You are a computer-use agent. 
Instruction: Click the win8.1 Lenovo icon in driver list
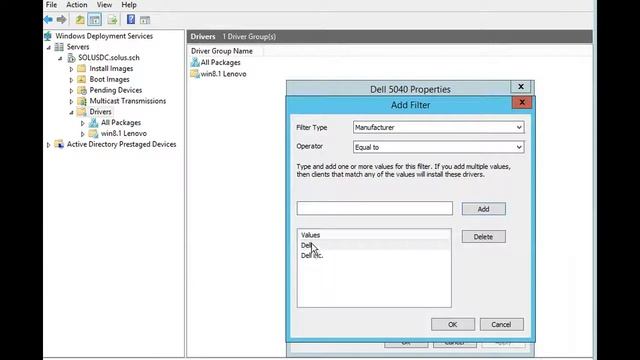195,74
